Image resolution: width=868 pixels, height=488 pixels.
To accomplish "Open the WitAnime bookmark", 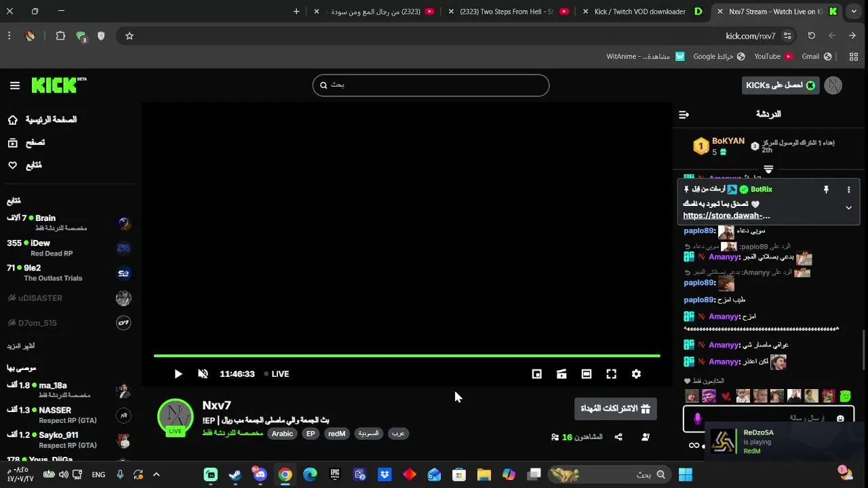I will click(x=646, y=57).
